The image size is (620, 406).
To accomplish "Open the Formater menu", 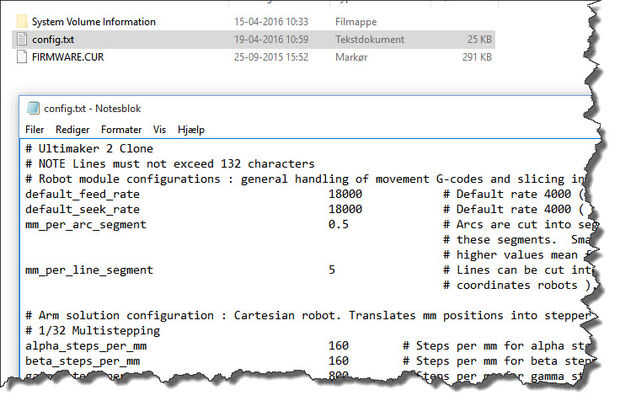I will 121,130.
